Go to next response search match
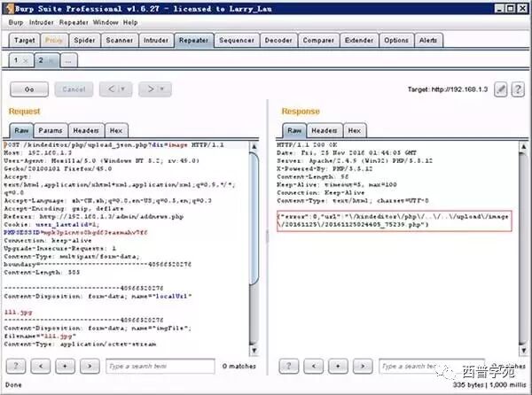Viewport: 532px width, 395px height. (363, 366)
